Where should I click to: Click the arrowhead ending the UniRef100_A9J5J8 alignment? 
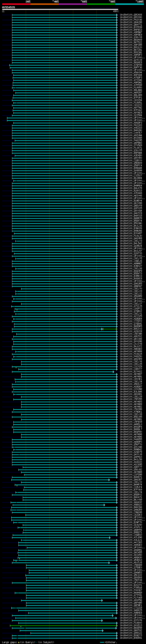click(109, 563)
